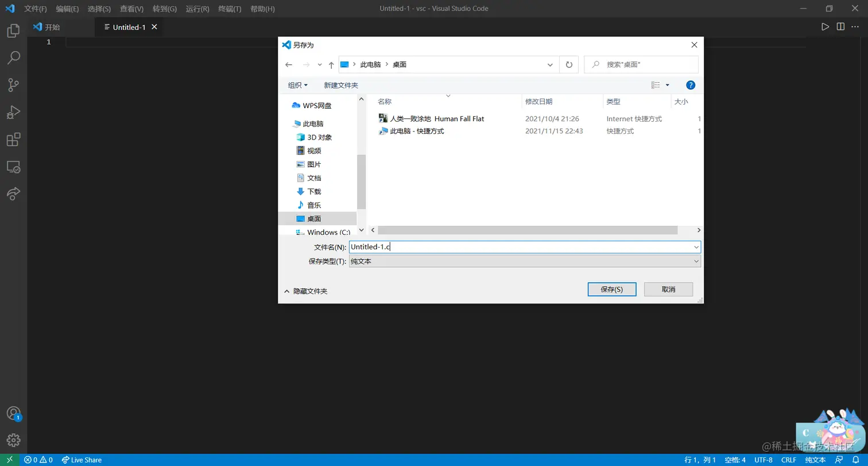Click the 桌面 breadcrumb in address bar
Viewport: 868px width, 466px height.
(400, 65)
